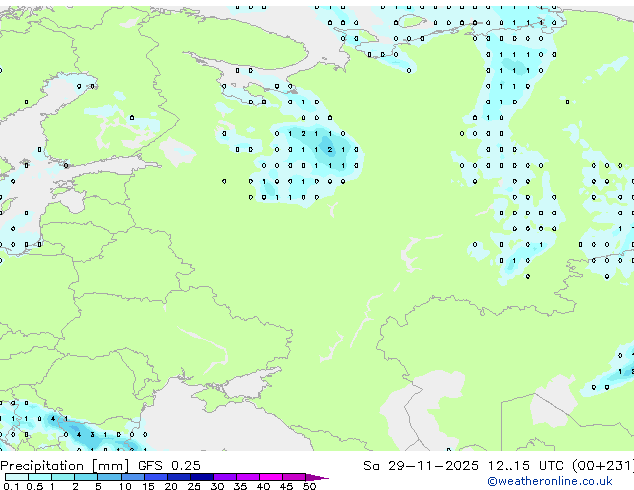634x490 pixels.
Task: Click the above-50 arrow tip of the legend
Action: tap(317, 477)
